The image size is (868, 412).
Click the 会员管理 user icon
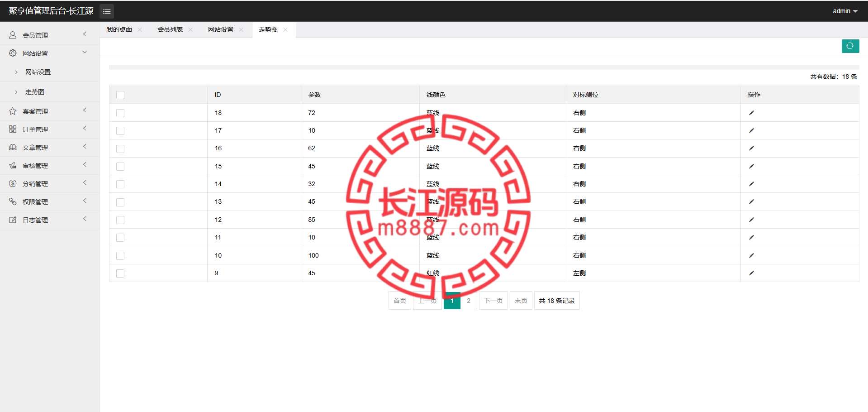(x=13, y=35)
